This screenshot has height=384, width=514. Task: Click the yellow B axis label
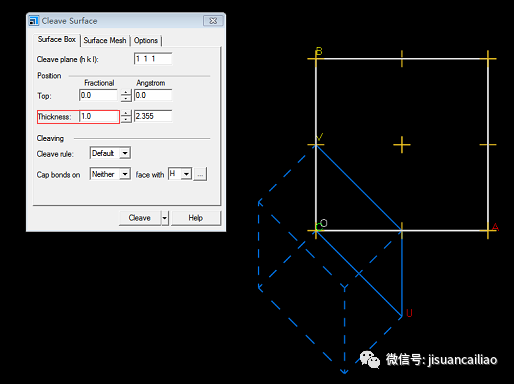pyautogui.click(x=319, y=51)
